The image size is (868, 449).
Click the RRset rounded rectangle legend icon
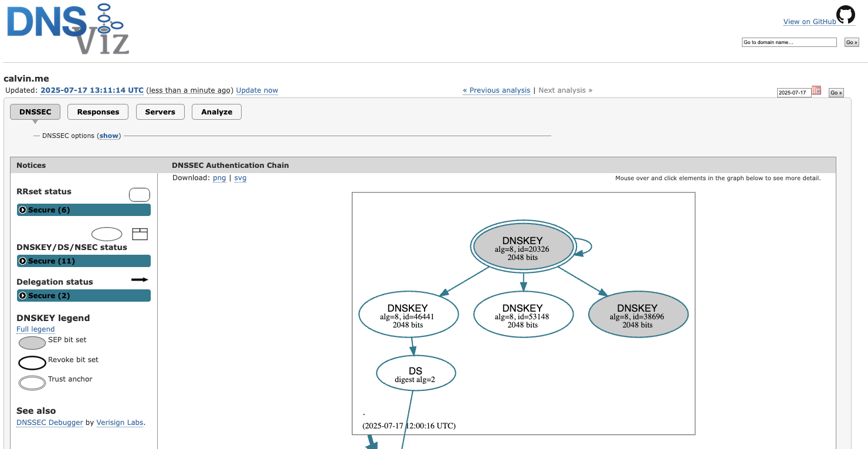(139, 195)
